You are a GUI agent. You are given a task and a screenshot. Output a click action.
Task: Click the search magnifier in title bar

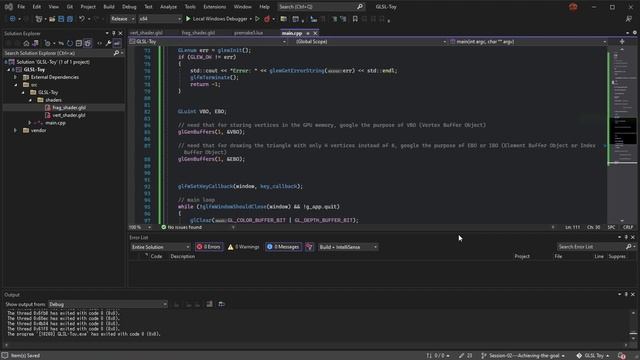(x=360, y=7)
